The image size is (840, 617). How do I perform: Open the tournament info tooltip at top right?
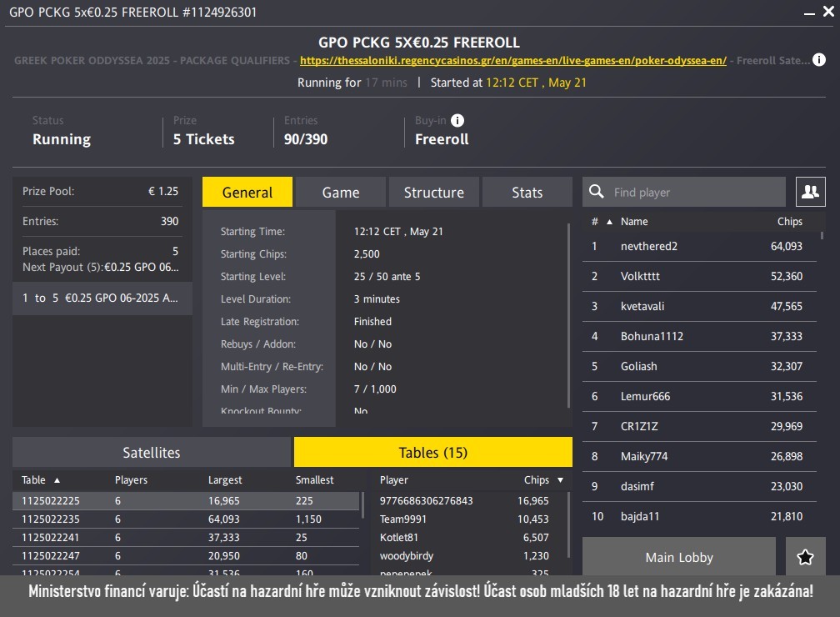pos(817,58)
